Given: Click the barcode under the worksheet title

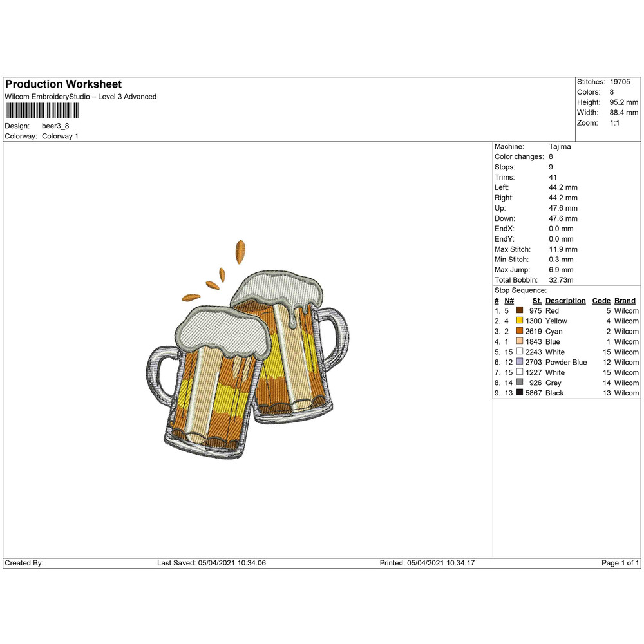Looking at the screenshot, I should [43, 111].
